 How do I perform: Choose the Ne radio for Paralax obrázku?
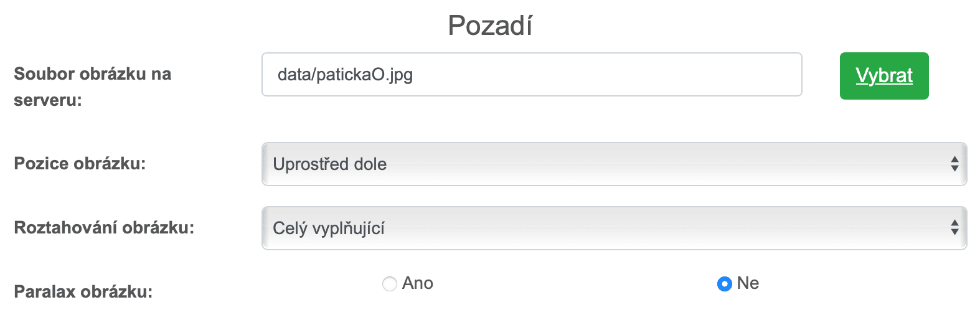724,284
